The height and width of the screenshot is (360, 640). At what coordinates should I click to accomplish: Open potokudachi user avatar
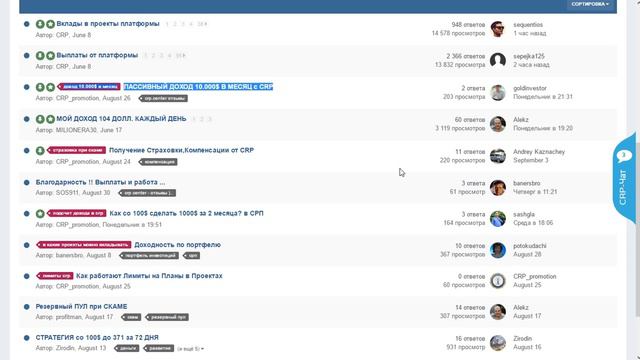click(x=498, y=250)
